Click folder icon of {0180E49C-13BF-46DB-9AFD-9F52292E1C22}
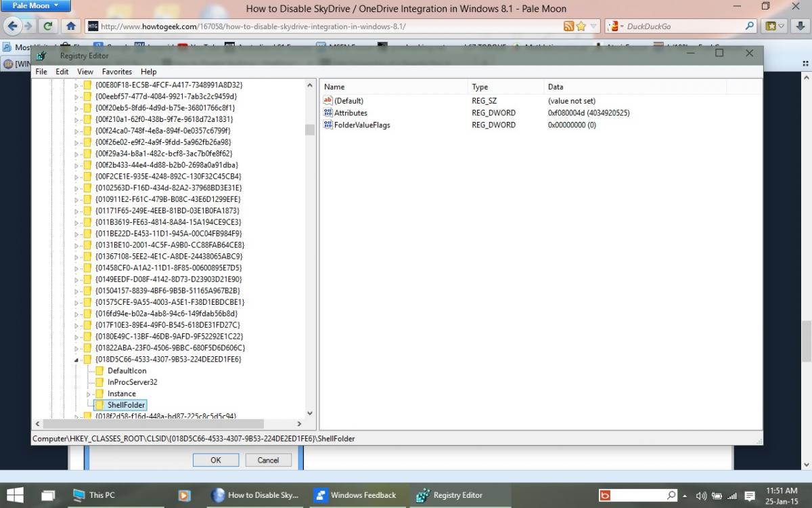This screenshot has height=508, width=812. (87, 336)
